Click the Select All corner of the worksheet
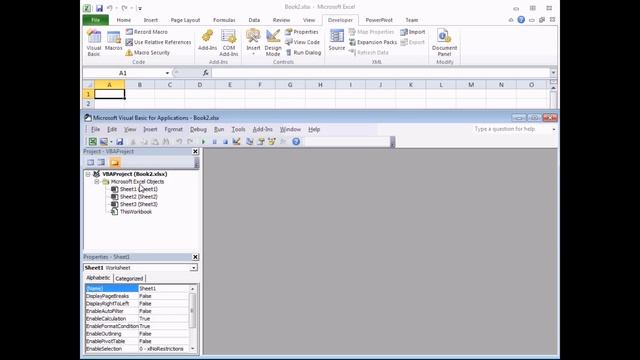The width and height of the screenshot is (640, 360). pos(88,85)
